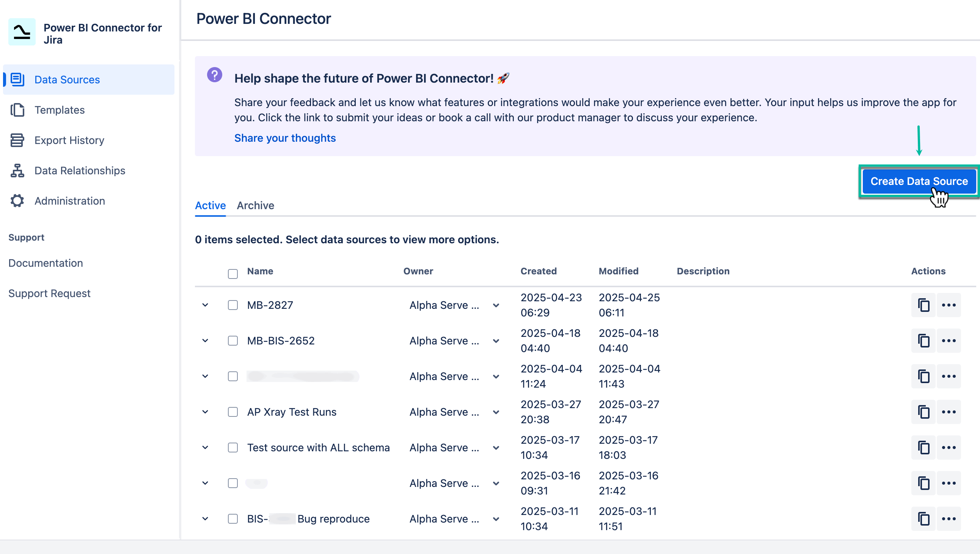Select the Active tab
Viewport: 980px width, 554px height.
click(x=210, y=205)
